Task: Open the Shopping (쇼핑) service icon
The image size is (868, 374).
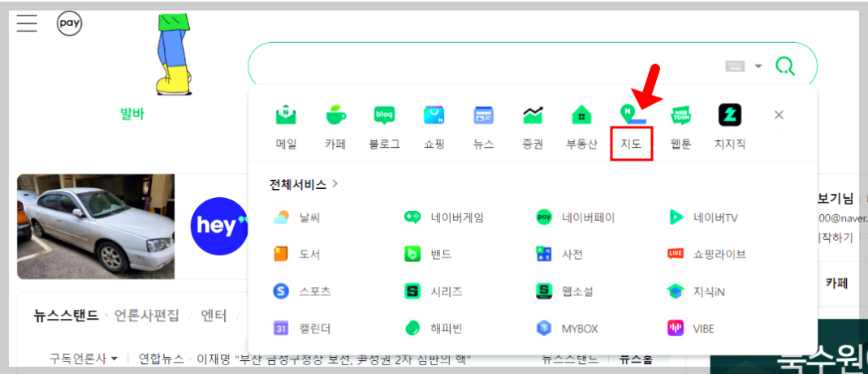Action: click(434, 116)
